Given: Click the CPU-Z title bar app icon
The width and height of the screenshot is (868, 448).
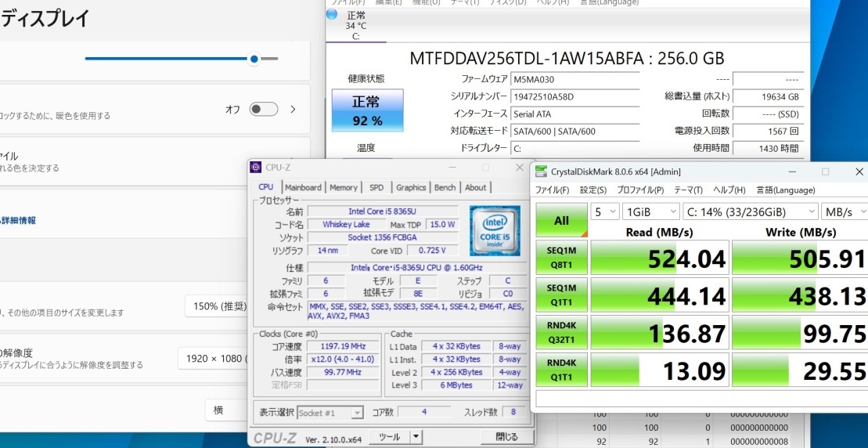Looking at the screenshot, I should [255, 168].
